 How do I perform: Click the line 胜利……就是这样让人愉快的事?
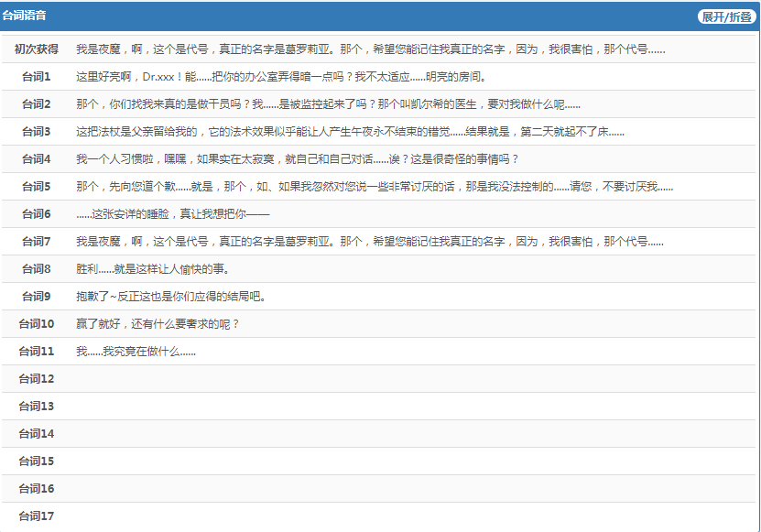(x=153, y=269)
